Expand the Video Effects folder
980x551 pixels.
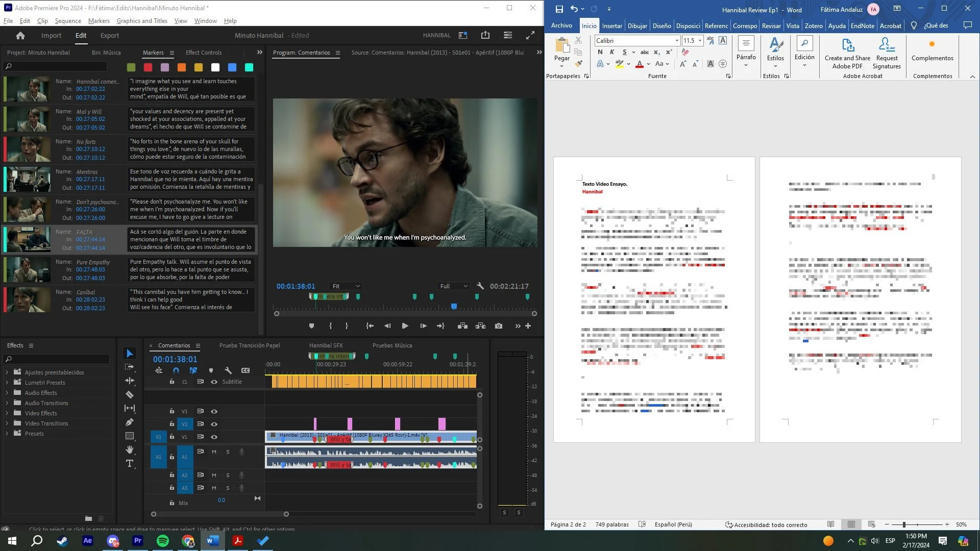[7, 413]
